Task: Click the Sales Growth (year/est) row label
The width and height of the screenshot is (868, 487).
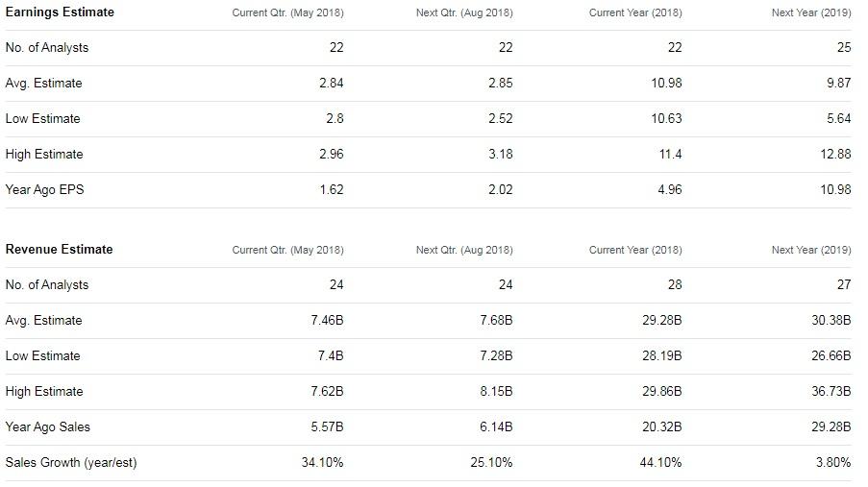Action: coord(71,463)
